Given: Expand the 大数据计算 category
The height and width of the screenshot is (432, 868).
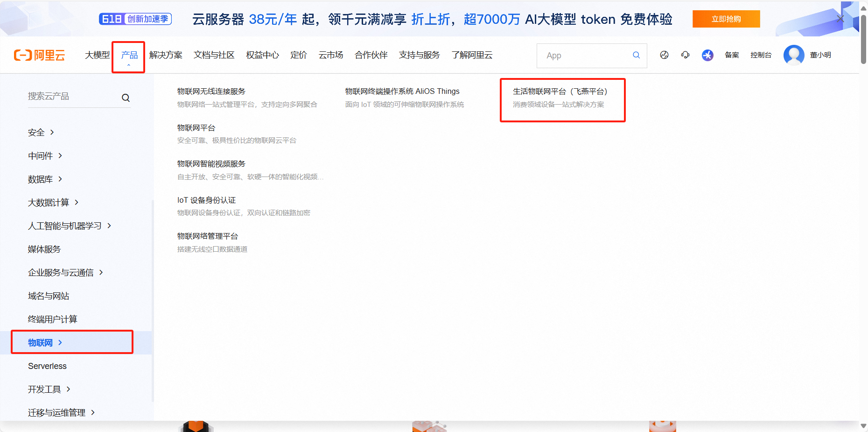Looking at the screenshot, I should tap(53, 203).
